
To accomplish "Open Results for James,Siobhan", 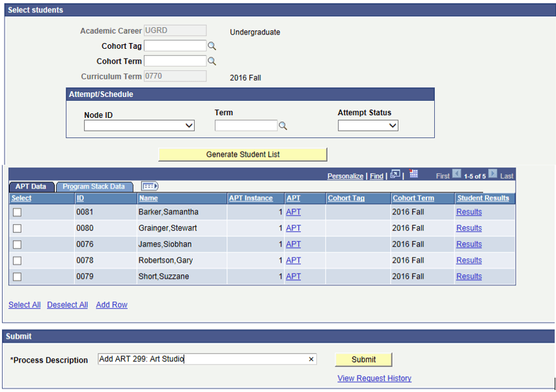I will tap(468, 244).
